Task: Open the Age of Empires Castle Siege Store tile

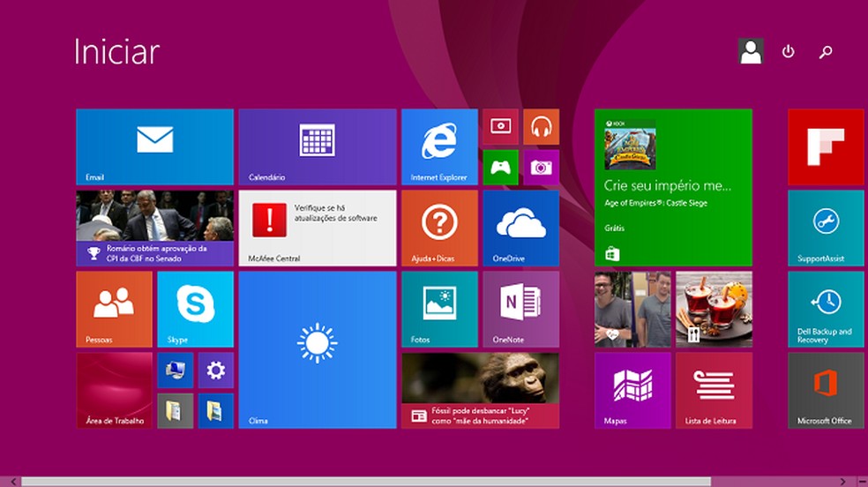Action: pos(673,188)
